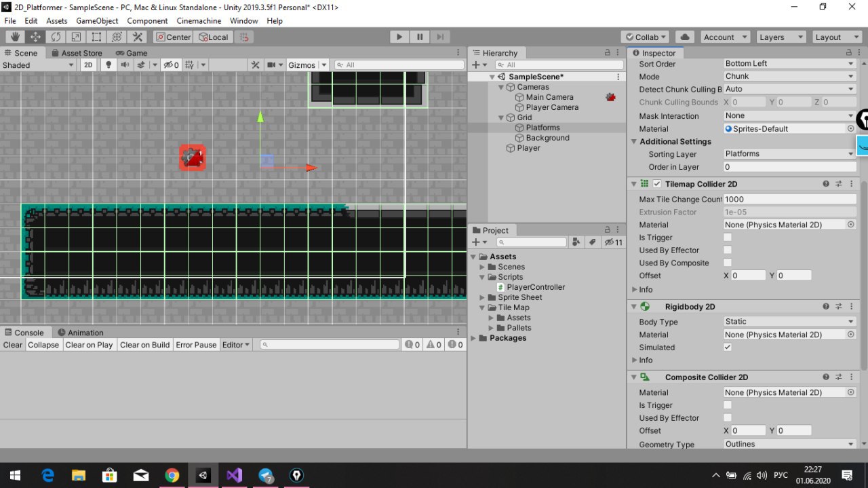This screenshot has height=488, width=868.
Task: Click the Pause button
Action: tap(420, 37)
